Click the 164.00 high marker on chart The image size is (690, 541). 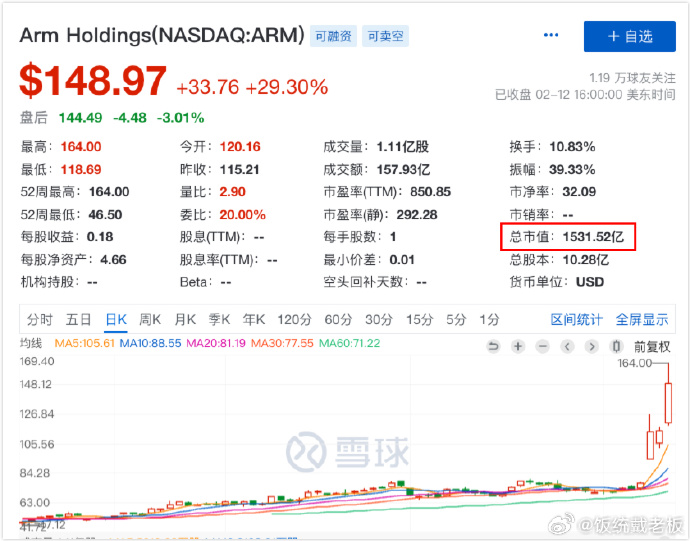point(635,363)
